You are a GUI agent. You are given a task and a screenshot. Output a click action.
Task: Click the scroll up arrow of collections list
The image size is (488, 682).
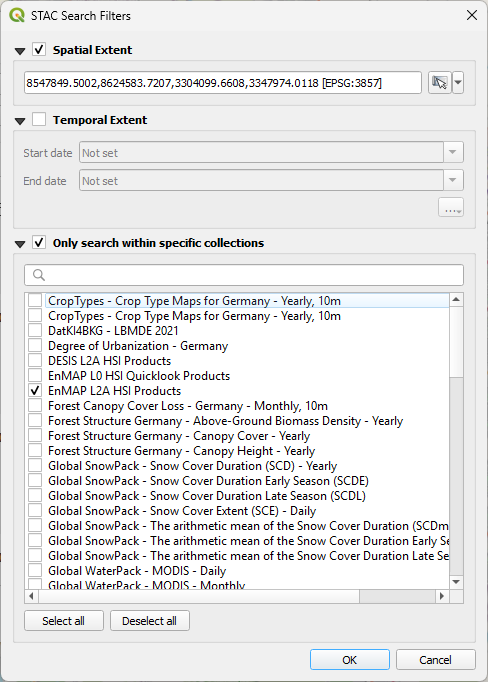pos(456,299)
